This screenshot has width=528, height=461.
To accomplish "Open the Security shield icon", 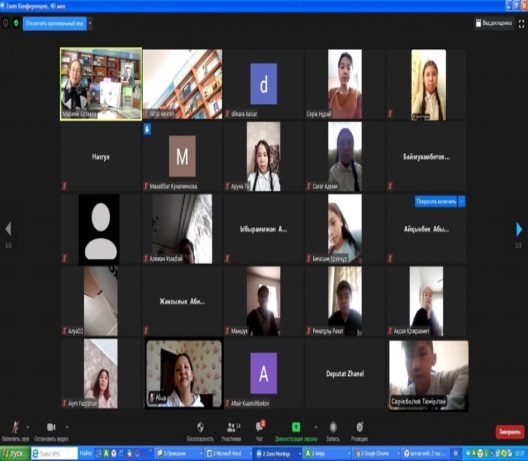I will point(200,427).
